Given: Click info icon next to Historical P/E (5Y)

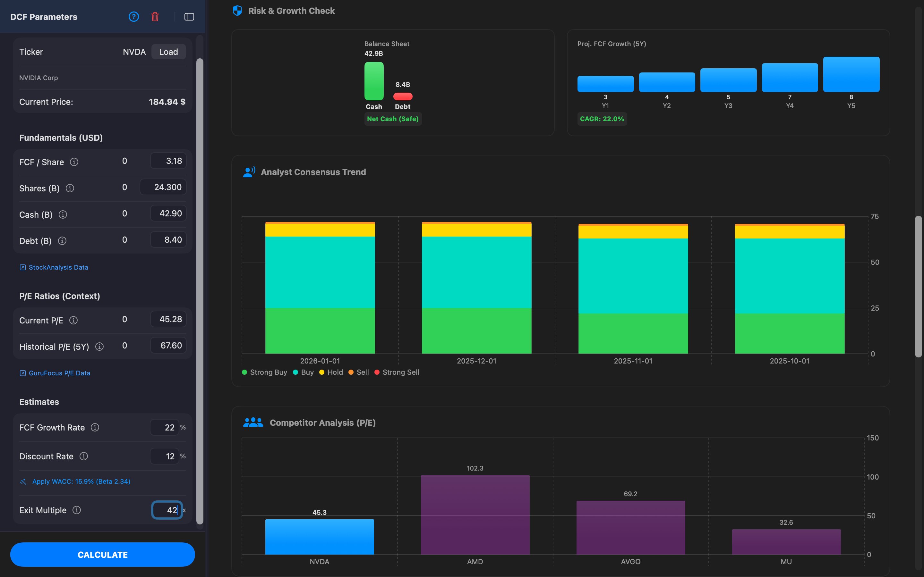Looking at the screenshot, I should (100, 347).
